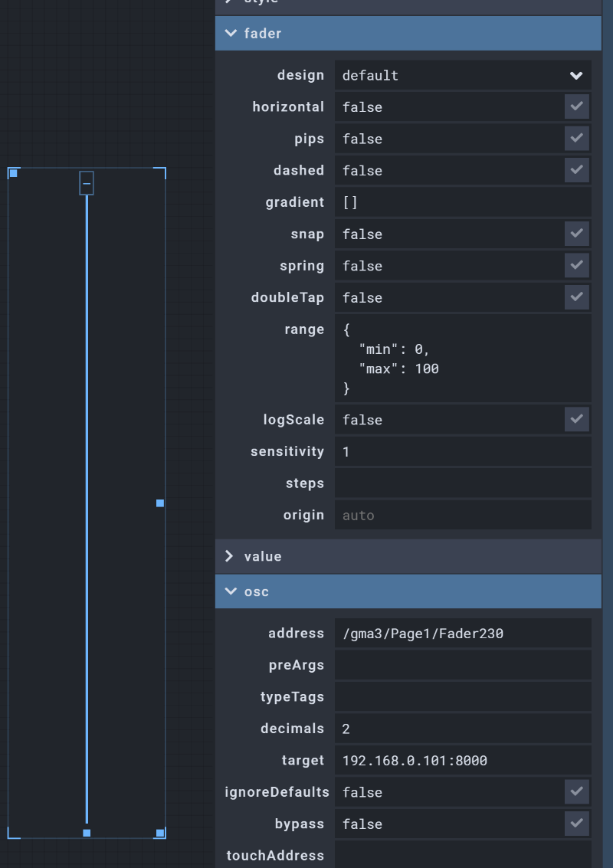Click the fader knob handle

point(87,183)
